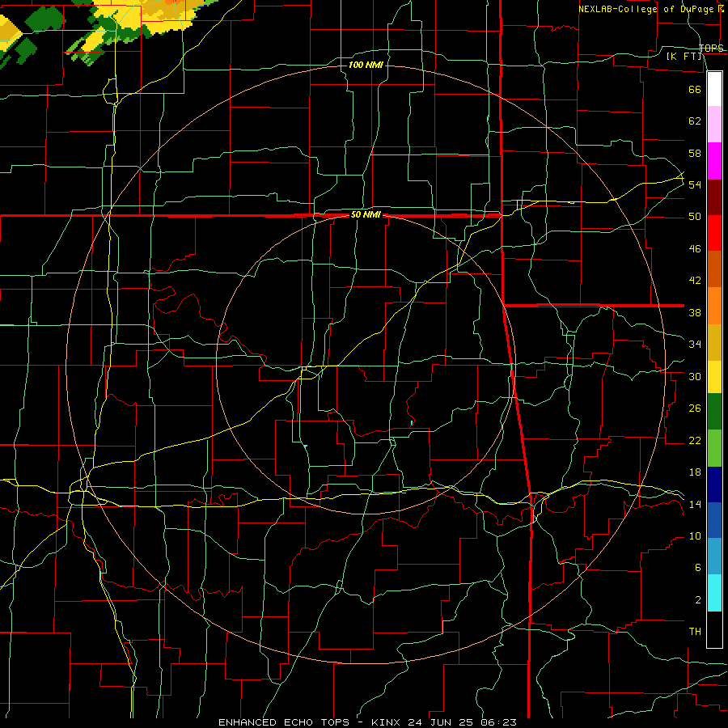
Task: Click the legend value 34
Action: click(x=695, y=345)
